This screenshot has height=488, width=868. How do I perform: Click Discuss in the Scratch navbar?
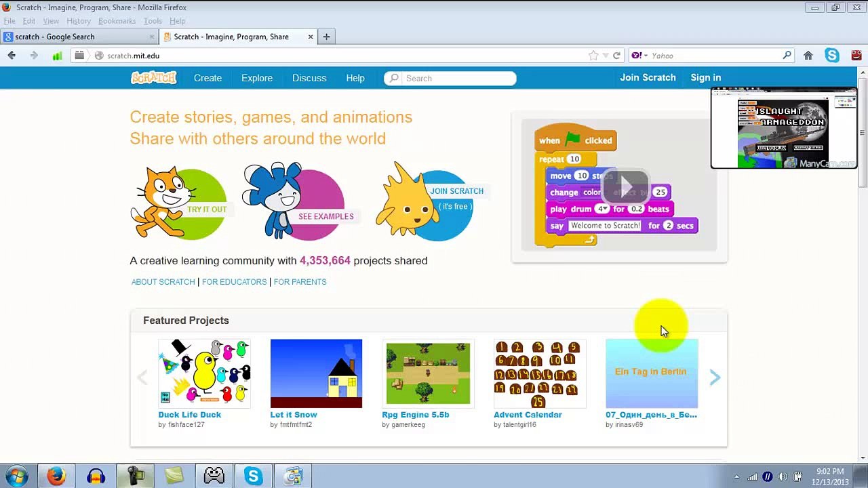[309, 78]
